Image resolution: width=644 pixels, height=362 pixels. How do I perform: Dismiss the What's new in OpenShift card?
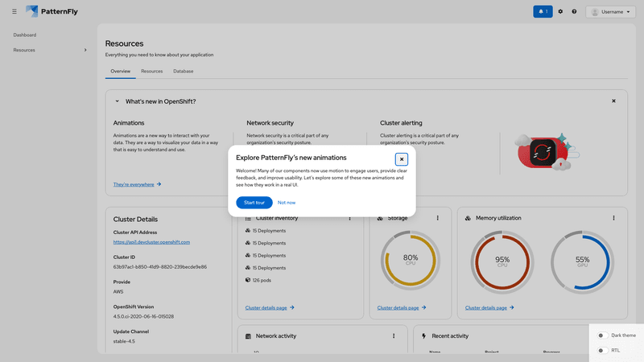(x=613, y=101)
